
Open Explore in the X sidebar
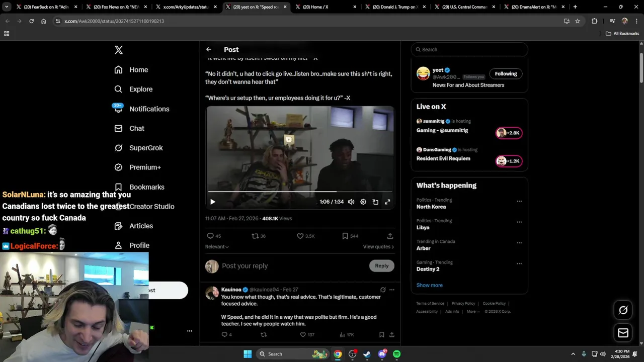(x=133, y=89)
